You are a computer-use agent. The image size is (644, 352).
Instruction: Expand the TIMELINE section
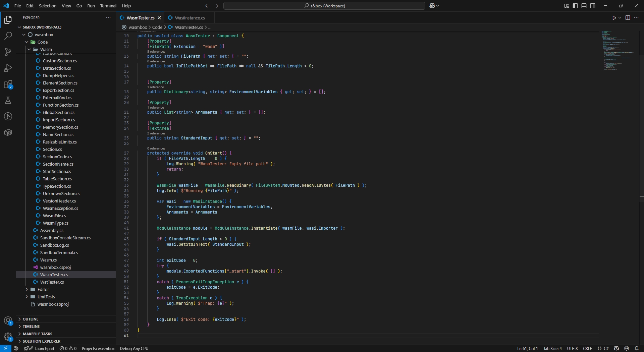66,327
